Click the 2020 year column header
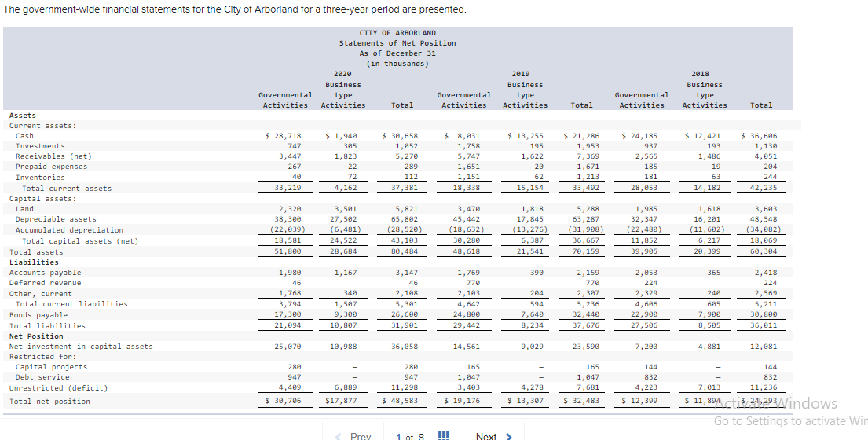The width and height of the screenshot is (868, 440). (x=342, y=74)
